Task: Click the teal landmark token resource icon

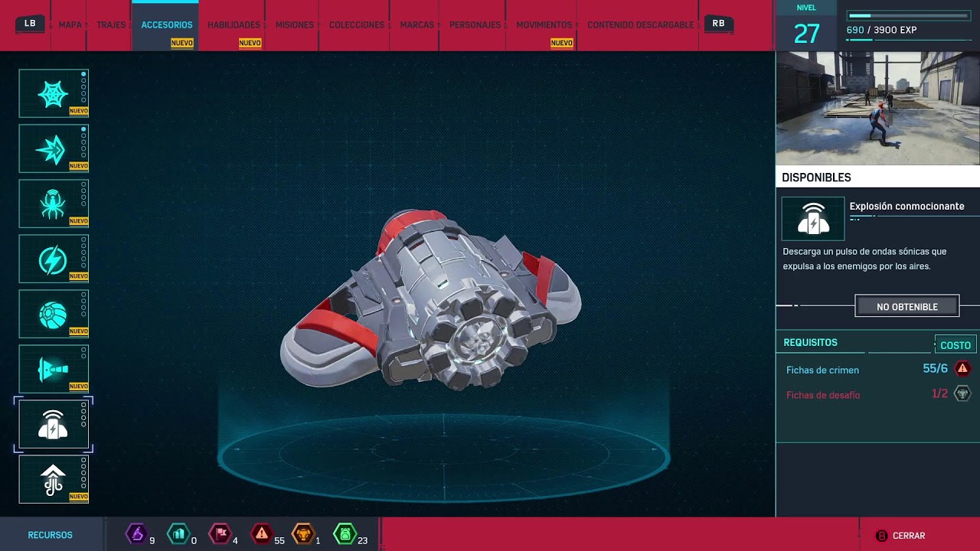Action: [x=178, y=534]
